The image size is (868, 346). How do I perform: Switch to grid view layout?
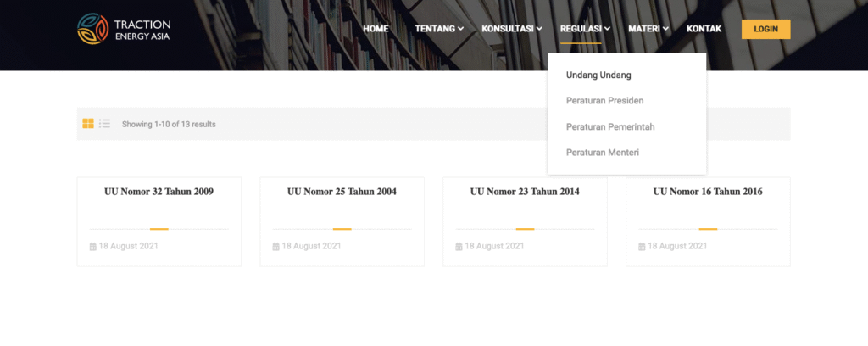(x=88, y=124)
